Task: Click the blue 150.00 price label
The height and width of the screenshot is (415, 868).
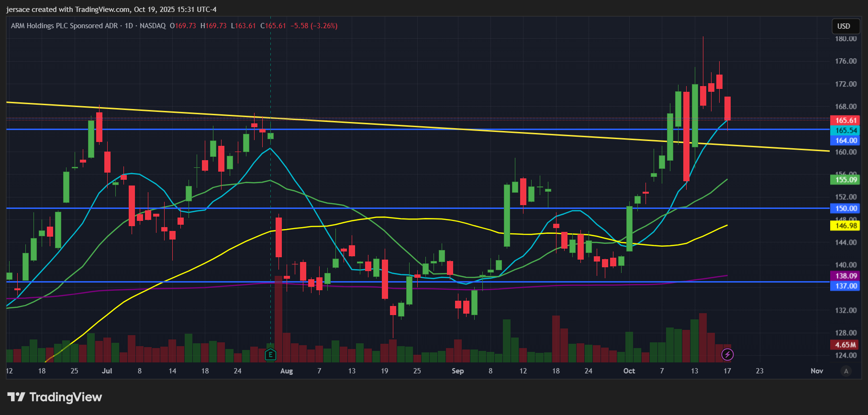Action: pyautogui.click(x=845, y=208)
